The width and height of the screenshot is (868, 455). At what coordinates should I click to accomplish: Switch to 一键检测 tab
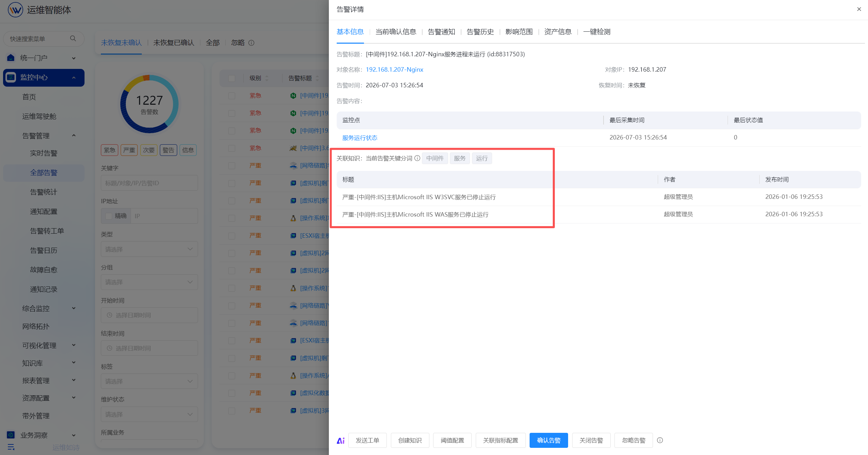pos(597,32)
